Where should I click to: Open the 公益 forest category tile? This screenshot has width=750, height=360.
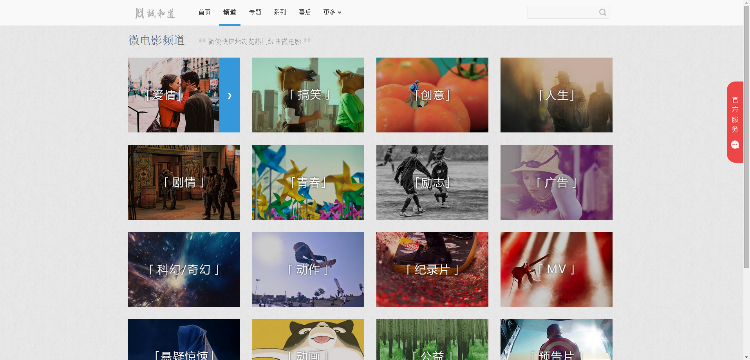coord(432,340)
